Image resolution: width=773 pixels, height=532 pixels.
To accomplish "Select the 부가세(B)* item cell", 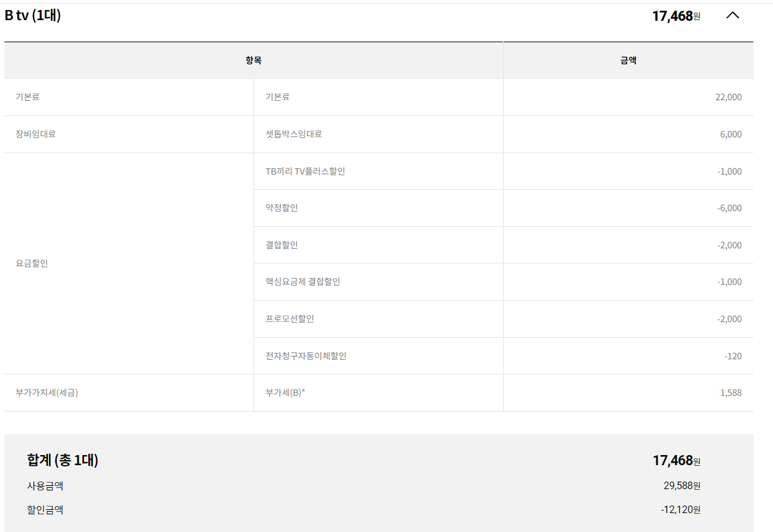I will (x=286, y=393).
